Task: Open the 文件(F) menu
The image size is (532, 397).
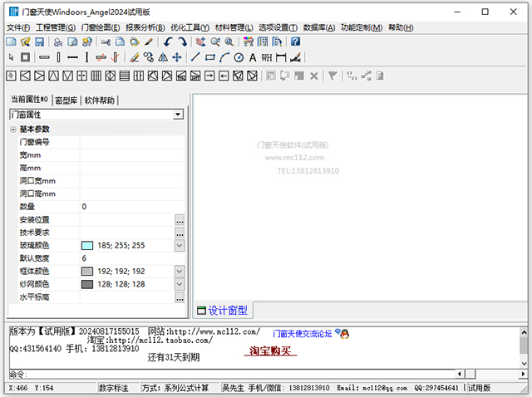Action: pyautogui.click(x=18, y=27)
